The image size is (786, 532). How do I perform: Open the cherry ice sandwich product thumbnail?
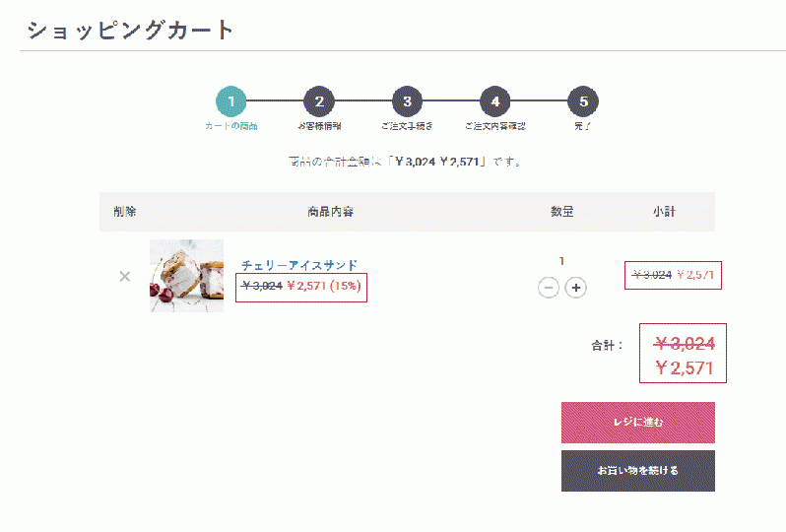[x=186, y=276]
